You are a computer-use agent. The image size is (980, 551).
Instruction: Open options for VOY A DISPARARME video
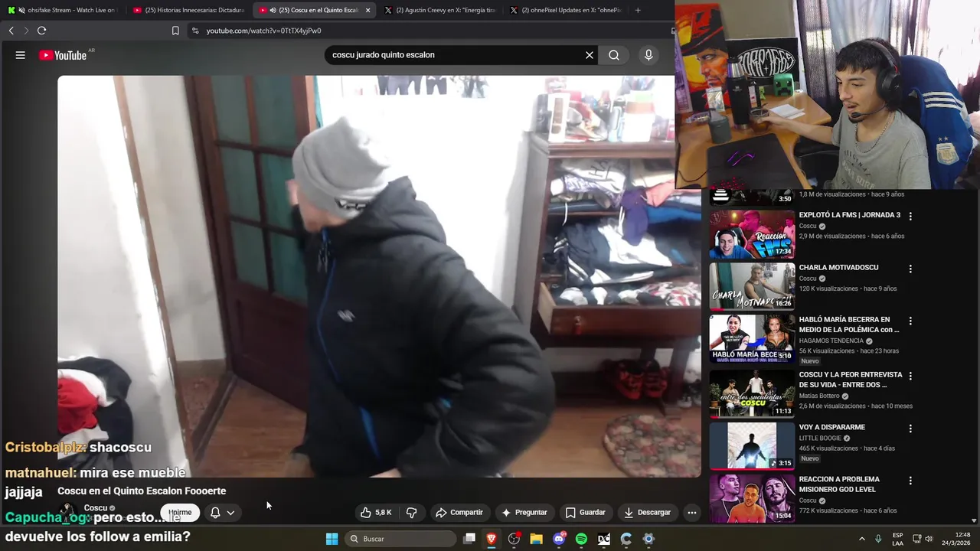click(x=910, y=429)
